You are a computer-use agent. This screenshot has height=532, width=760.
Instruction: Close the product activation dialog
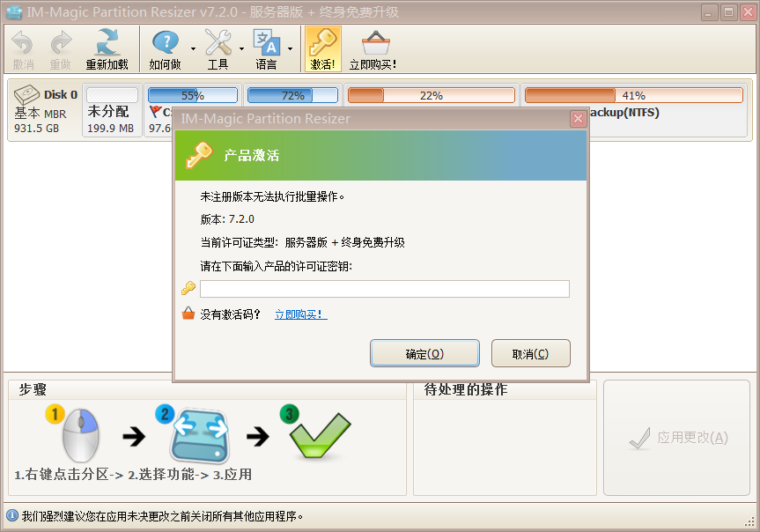tap(578, 119)
